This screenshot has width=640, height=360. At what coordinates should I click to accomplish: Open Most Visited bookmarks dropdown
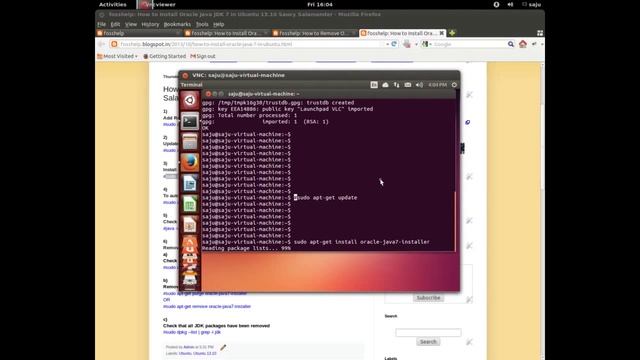[x=118, y=56]
